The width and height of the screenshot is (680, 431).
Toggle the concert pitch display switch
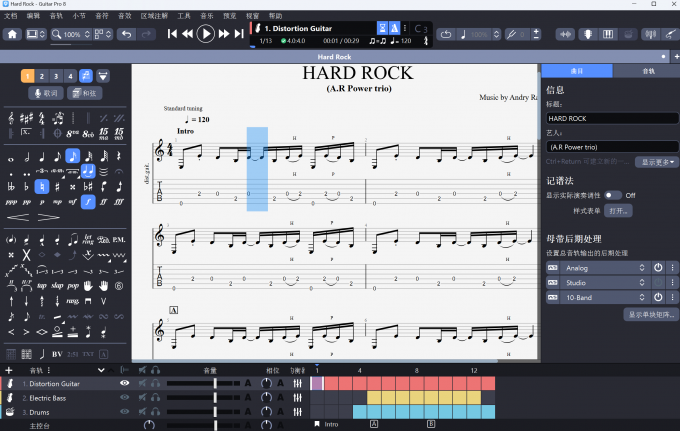(611, 195)
